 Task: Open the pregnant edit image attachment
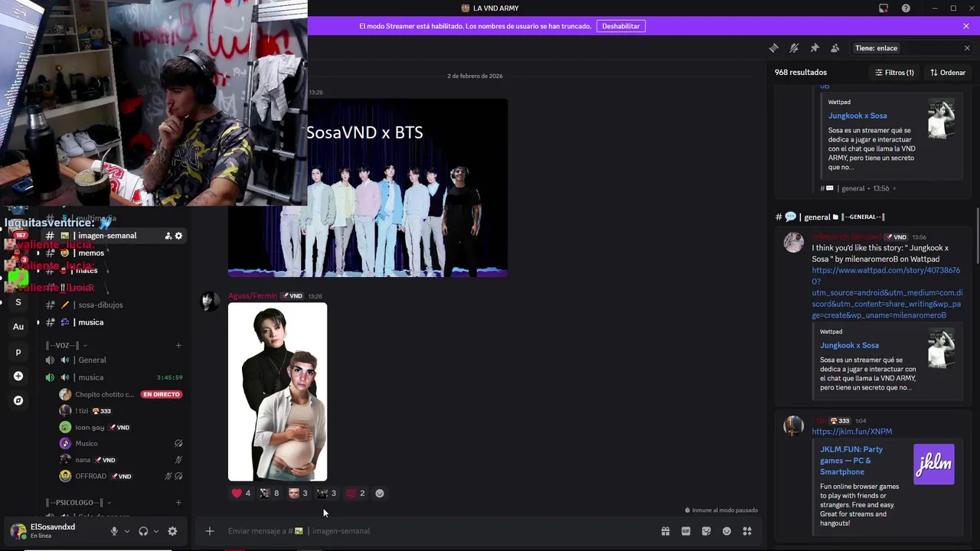coord(277,392)
